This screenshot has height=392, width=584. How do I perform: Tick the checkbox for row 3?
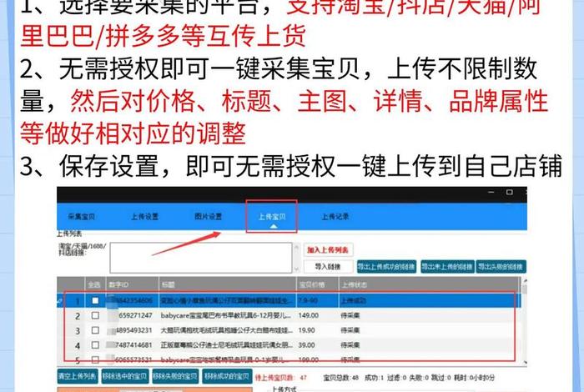(x=95, y=330)
